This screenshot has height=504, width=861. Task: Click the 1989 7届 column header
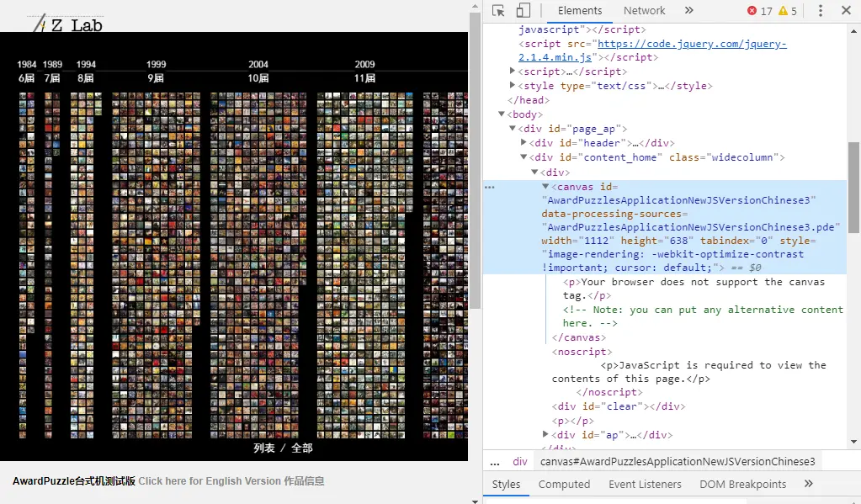point(52,72)
